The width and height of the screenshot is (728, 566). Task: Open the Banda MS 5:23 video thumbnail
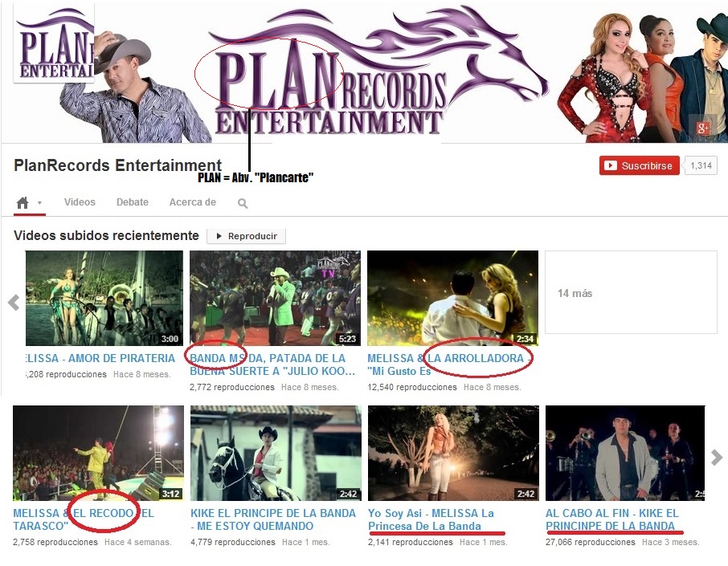click(275, 299)
